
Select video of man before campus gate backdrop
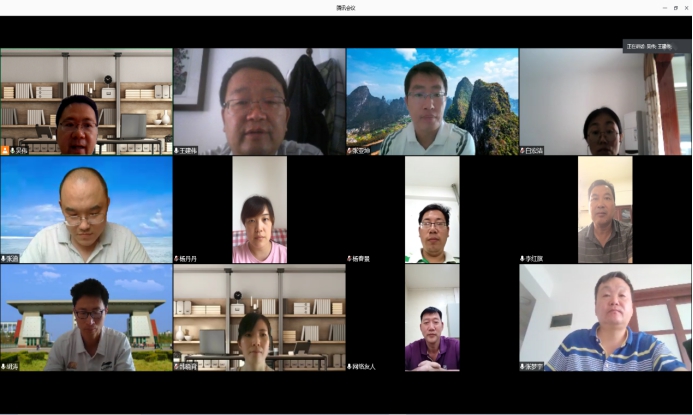[86, 316]
